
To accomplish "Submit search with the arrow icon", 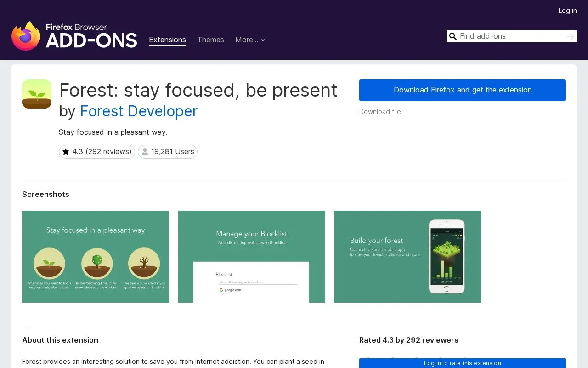I will point(571,36).
